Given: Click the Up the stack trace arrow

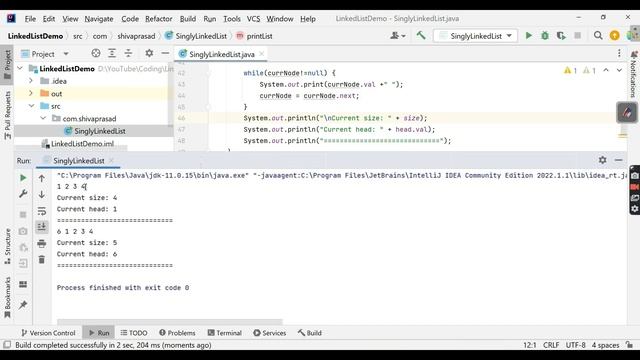Looking at the screenshot, I should point(42,178).
